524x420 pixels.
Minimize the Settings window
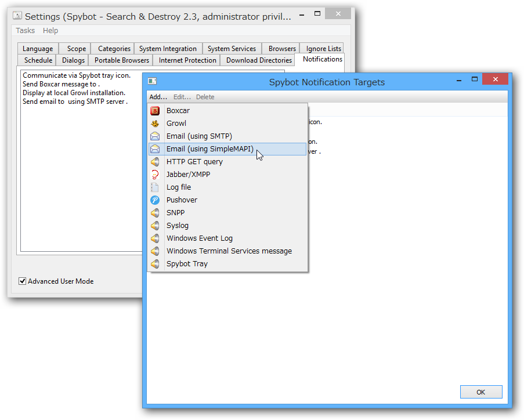pyautogui.click(x=301, y=15)
